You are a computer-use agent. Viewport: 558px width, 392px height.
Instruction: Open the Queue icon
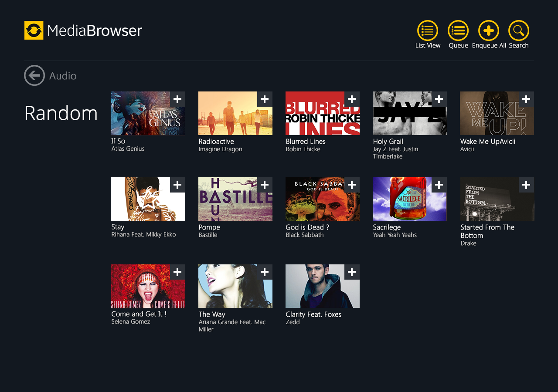458,30
